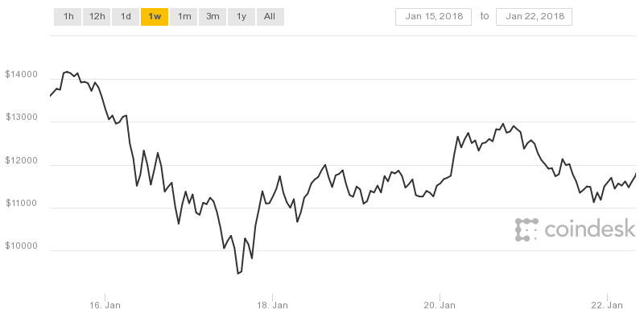Click the lowest point on the price line
This screenshot has width=644, height=322.
[x=237, y=274]
